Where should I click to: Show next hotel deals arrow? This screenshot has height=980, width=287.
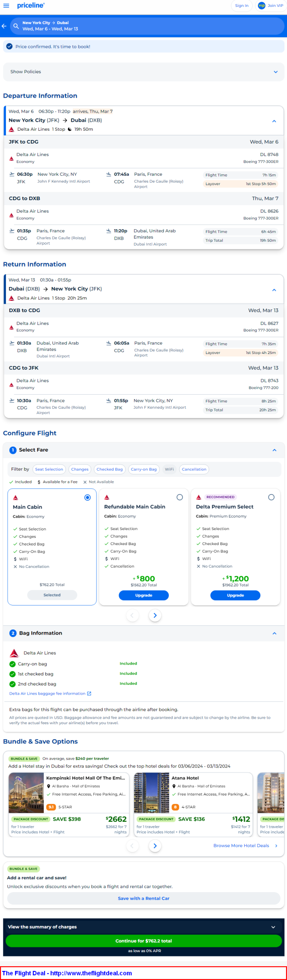155,846
